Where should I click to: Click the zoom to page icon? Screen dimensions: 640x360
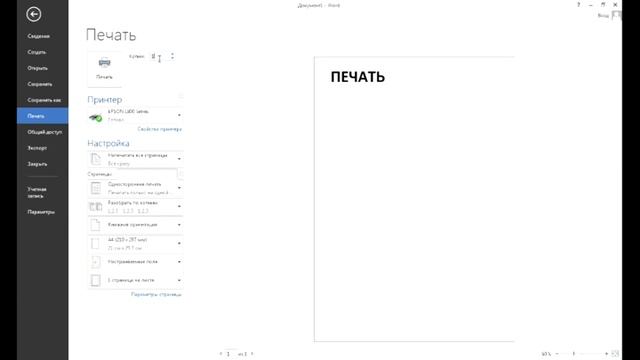(x=615, y=354)
